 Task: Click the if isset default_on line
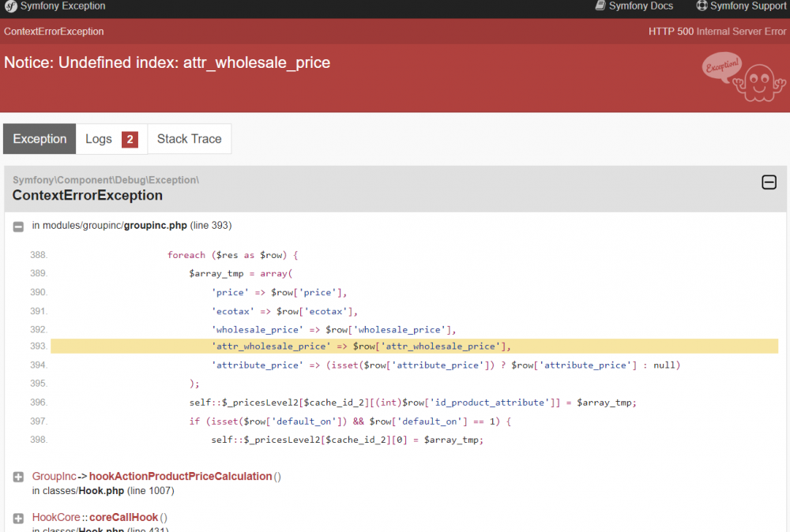pos(350,421)
